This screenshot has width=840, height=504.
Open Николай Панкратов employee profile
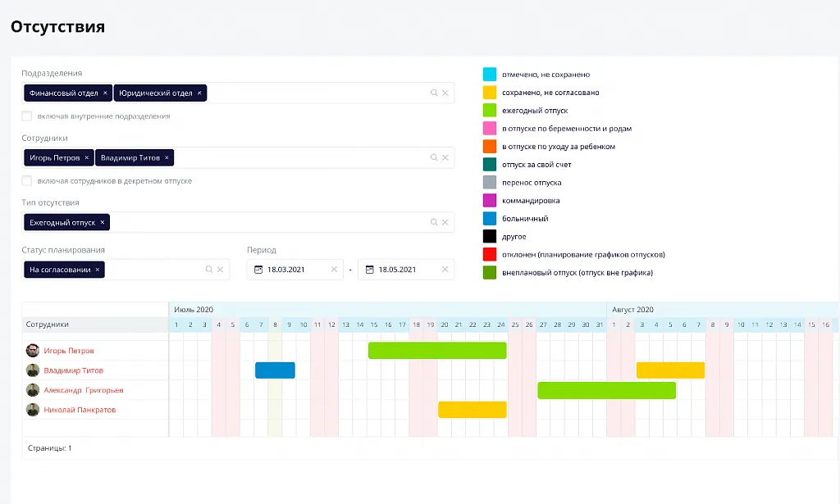coord(80,410)
